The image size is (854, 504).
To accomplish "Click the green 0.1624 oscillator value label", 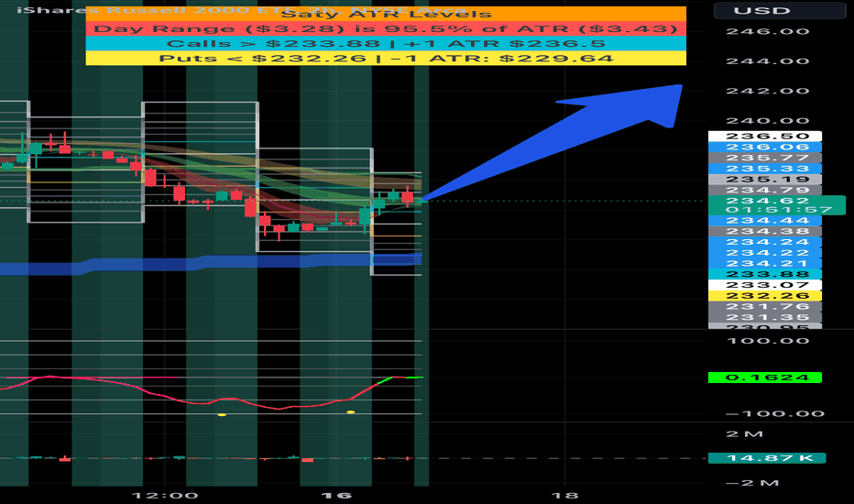I will 765,378.
